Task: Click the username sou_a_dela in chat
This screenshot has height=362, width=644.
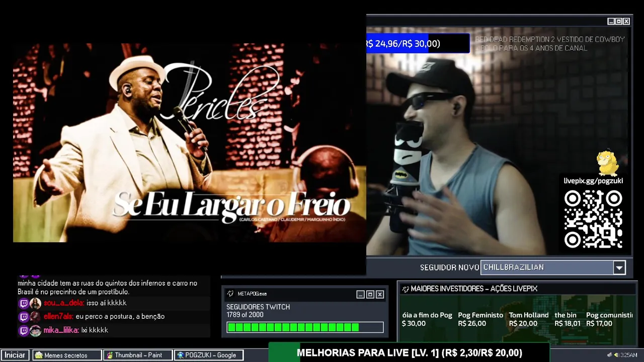Action: (63, 303)
